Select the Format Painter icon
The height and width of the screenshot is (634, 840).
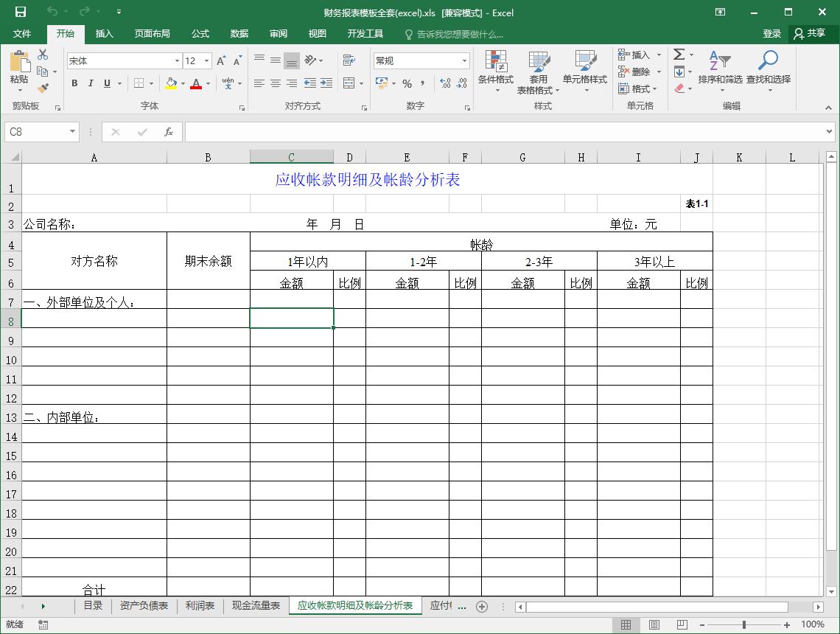point(43,88)
